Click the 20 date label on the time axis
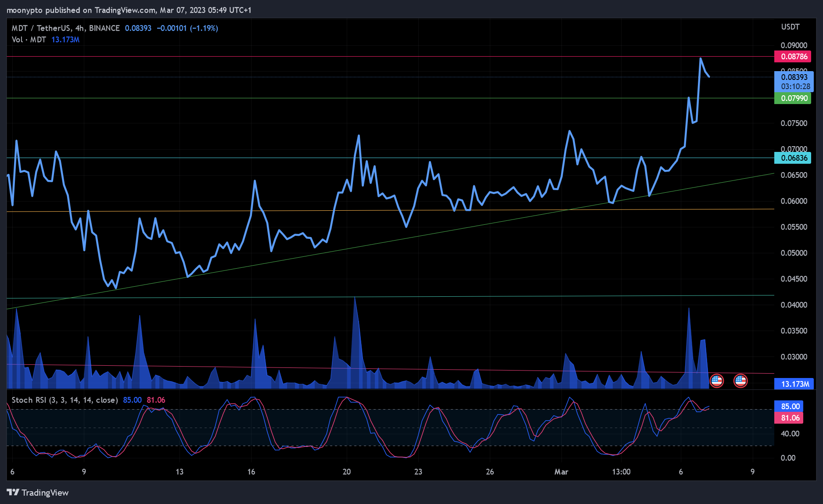This screenshot has width=823, height=504. tap(347, 472)
